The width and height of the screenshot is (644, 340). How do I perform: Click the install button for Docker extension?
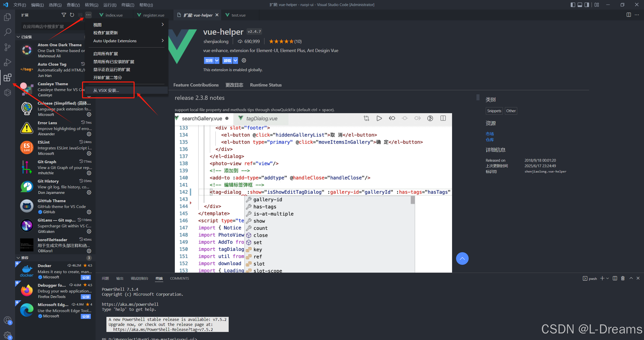86,278
